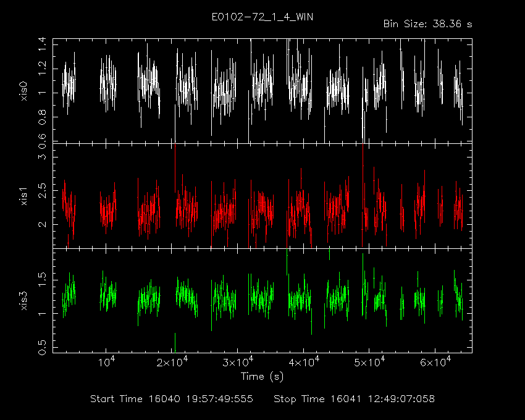Click the 2 tick label on xis1 axis

click(x=42, y=224)
